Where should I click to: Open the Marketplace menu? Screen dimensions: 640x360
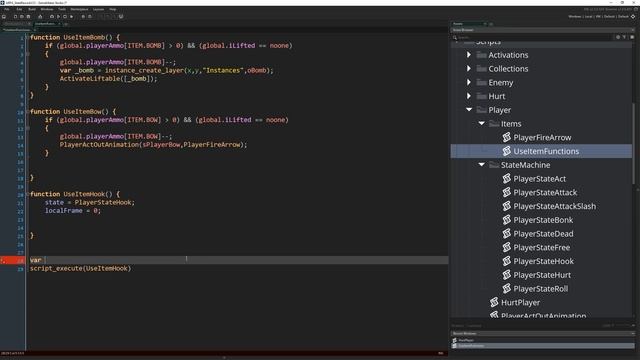point(79,9)
